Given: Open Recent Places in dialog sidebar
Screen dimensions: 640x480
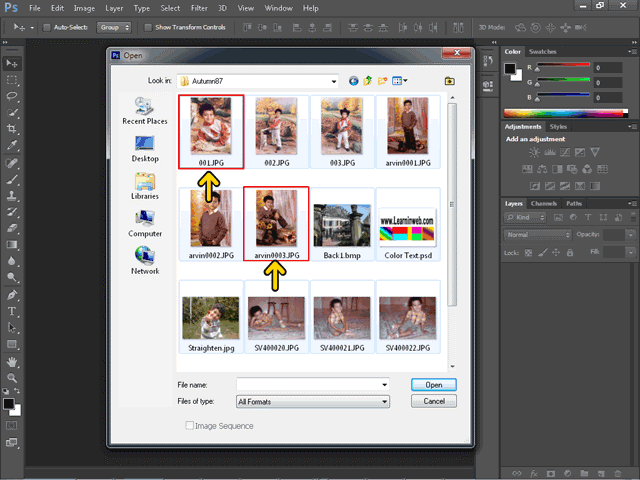Looking at the screenshot, I should pyautogui.click(x=145, y=111).
